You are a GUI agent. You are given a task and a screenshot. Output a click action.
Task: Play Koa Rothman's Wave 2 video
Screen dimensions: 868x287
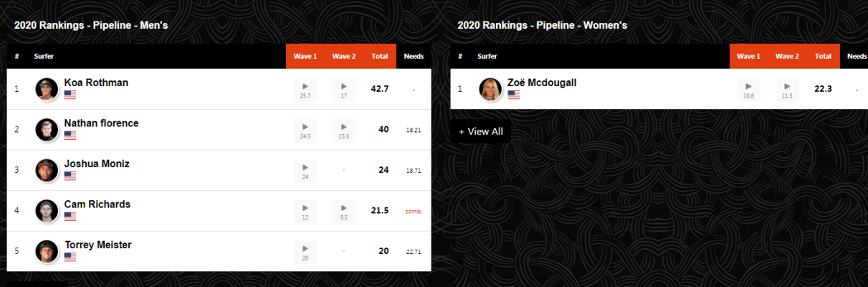coord(344,90)
